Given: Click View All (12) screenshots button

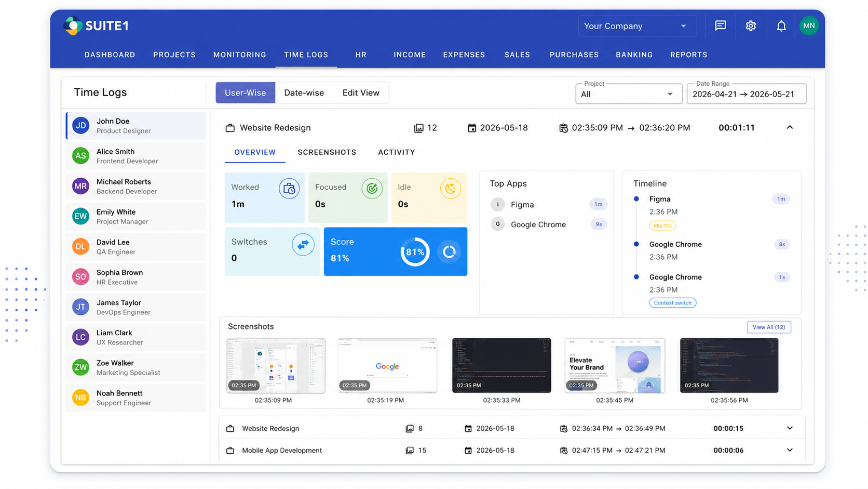Looking at the screenshot, I should (769, 327).
